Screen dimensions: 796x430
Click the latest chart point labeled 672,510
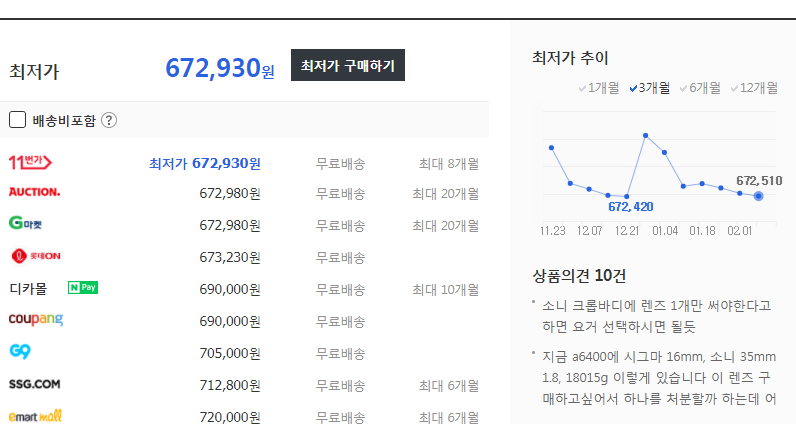click(x=758, y=196)
